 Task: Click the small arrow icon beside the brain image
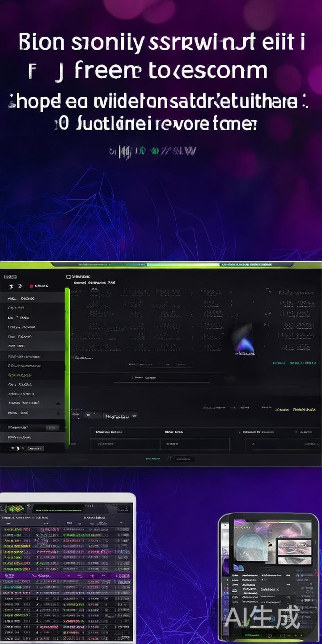270,544
